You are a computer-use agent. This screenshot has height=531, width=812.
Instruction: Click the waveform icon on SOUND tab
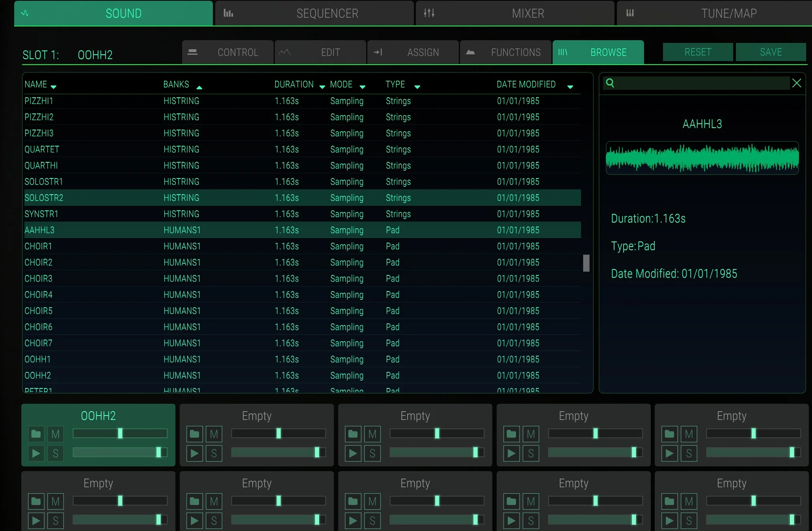[25, 13]
